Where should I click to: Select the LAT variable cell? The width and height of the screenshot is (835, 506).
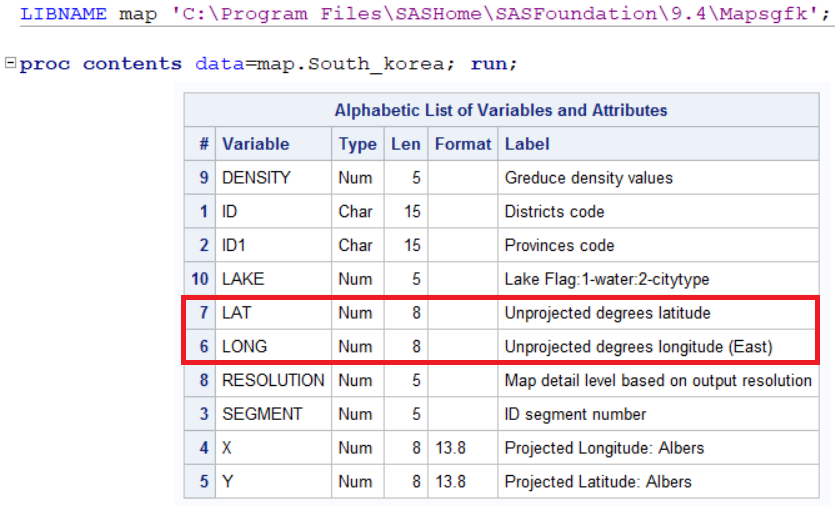[x=236, y=313]
